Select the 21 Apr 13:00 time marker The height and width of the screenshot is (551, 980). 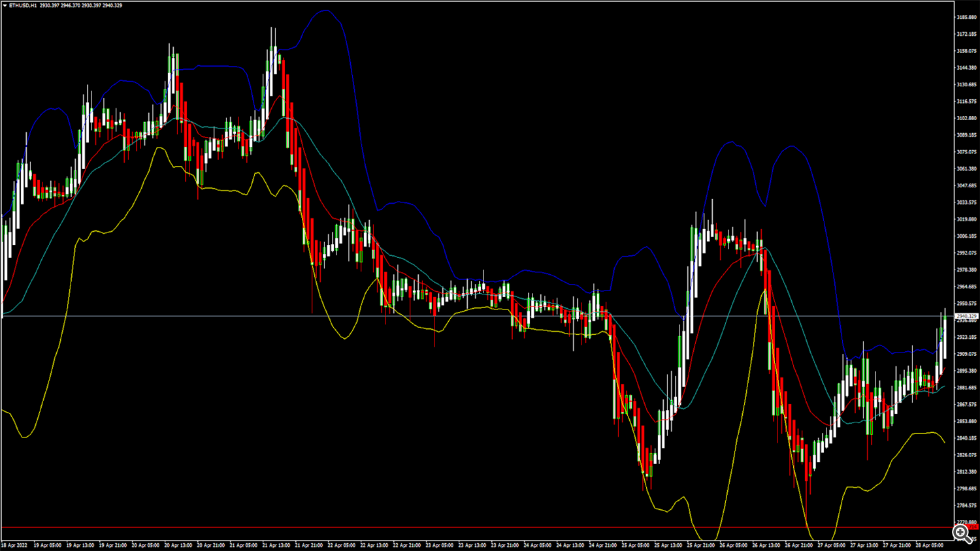pos(276,545)
